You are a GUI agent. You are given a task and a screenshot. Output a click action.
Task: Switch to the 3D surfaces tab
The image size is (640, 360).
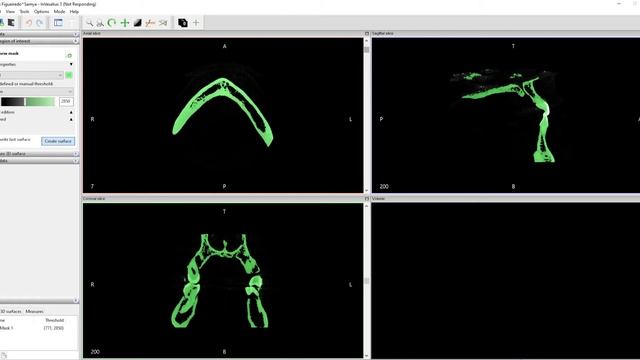click(11, 311)
